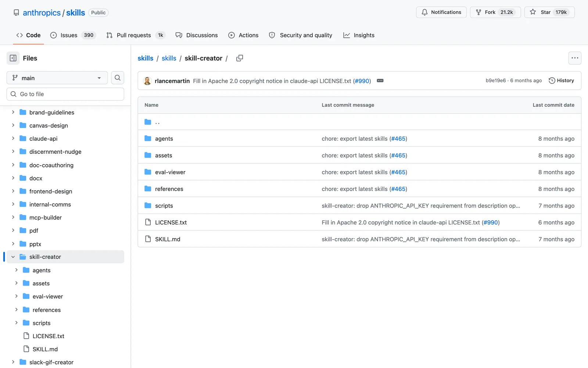Expand the claude-api folder chevron
The image size is (588, 368).
13,138
